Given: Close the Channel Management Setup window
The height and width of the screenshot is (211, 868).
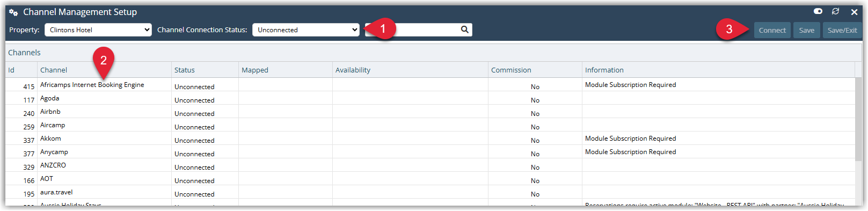Looking at the screenshot, I should pos(854,12).
